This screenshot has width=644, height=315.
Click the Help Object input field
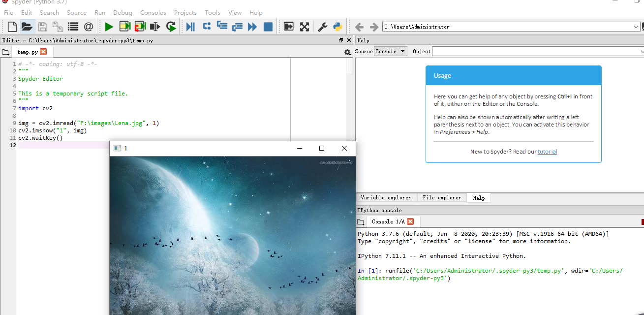pyautogui.click(x=538, y=51)
